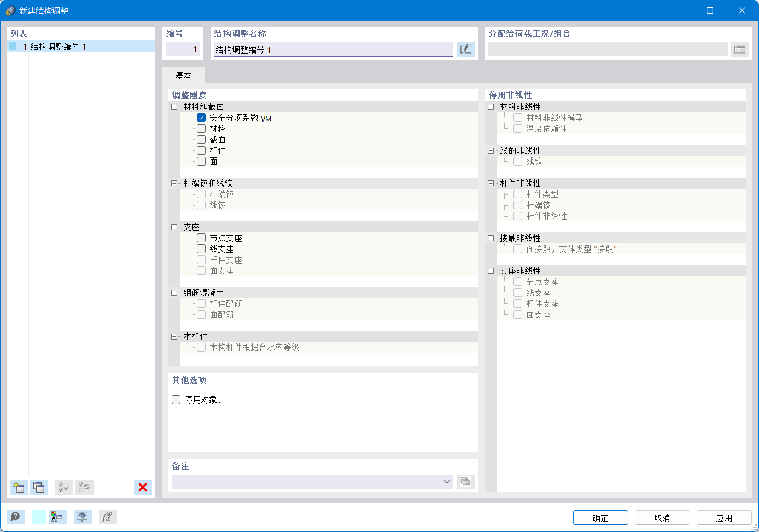
Task: Click the cyan color swatch in bottom toolbar
Action: pos(39,517)
